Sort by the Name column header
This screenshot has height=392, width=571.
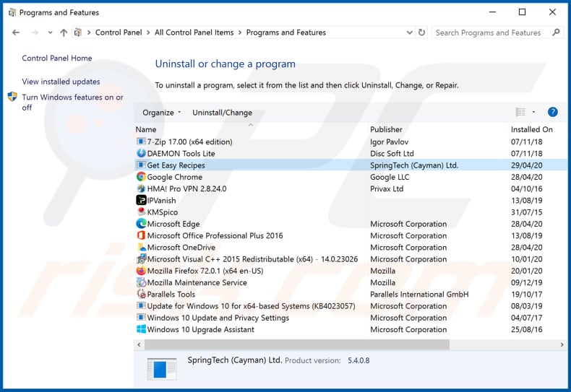click(x=251, y=129)
